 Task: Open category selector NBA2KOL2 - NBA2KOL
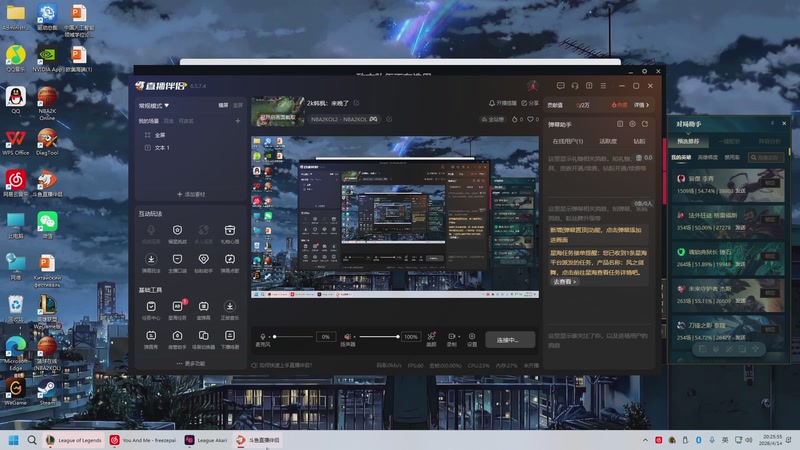(343, 119)
